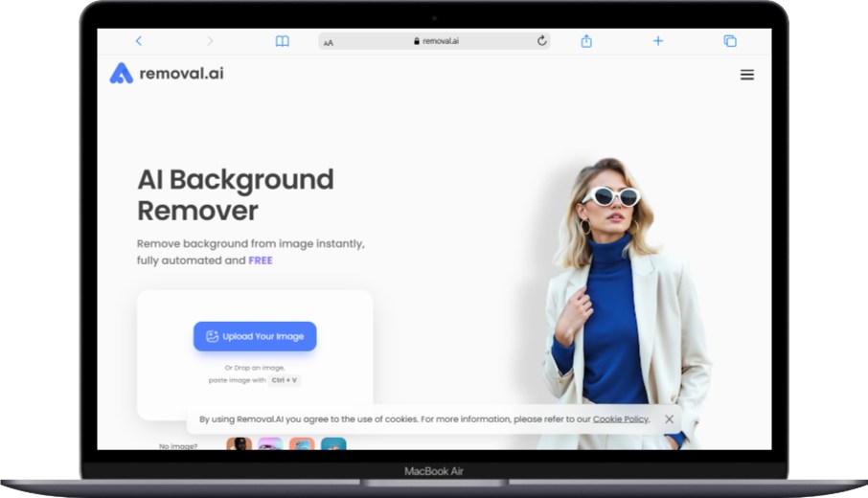Open the Safari bookmarks book icon

(x=282, y=41)
